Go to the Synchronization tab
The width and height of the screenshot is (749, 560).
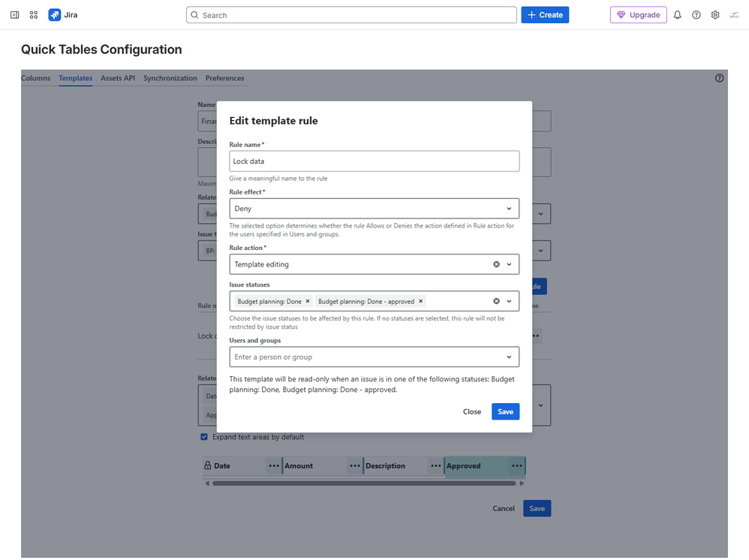click(170, 78)
